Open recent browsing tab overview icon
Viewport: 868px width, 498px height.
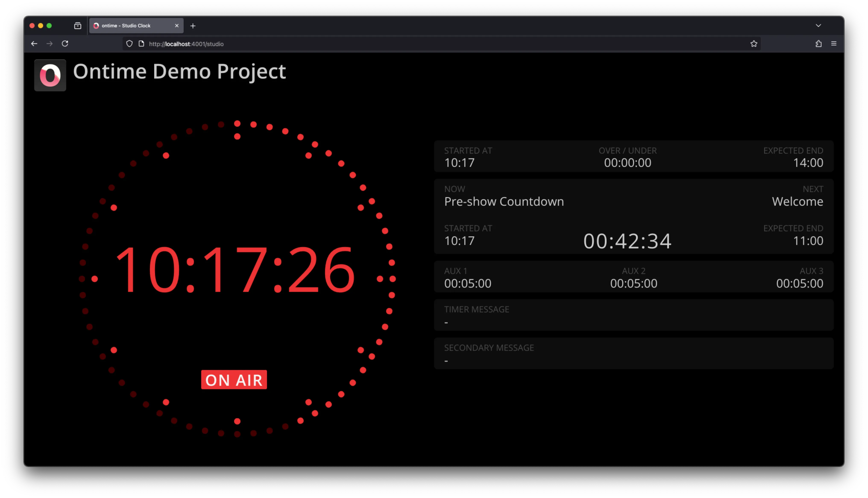click(x=78, y=26)
